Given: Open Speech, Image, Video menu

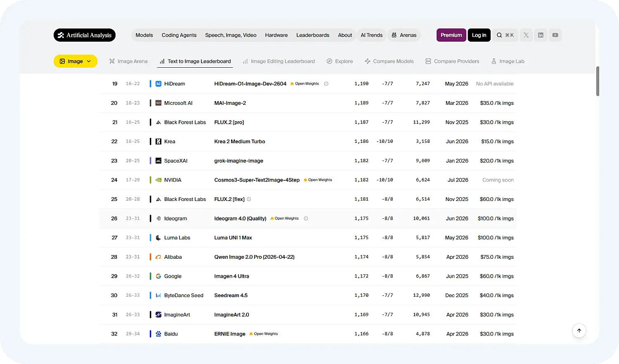Looking at the screenshot, I should point(231,35).
